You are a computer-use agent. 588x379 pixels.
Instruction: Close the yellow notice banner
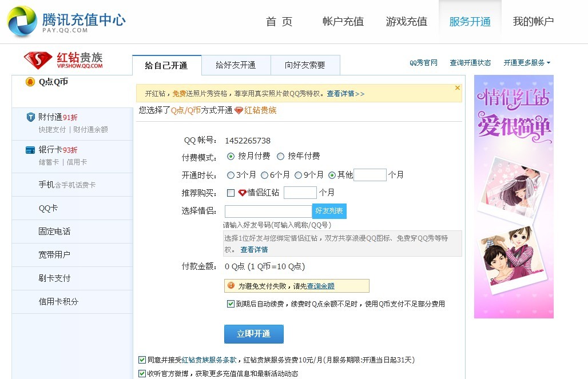coord(457,88)
